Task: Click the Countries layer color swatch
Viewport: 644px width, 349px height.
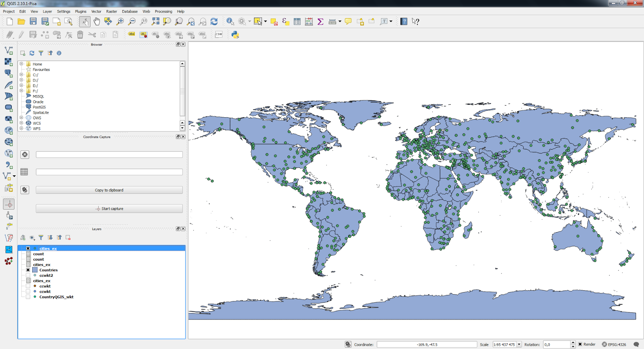Action: coord(35,270)
